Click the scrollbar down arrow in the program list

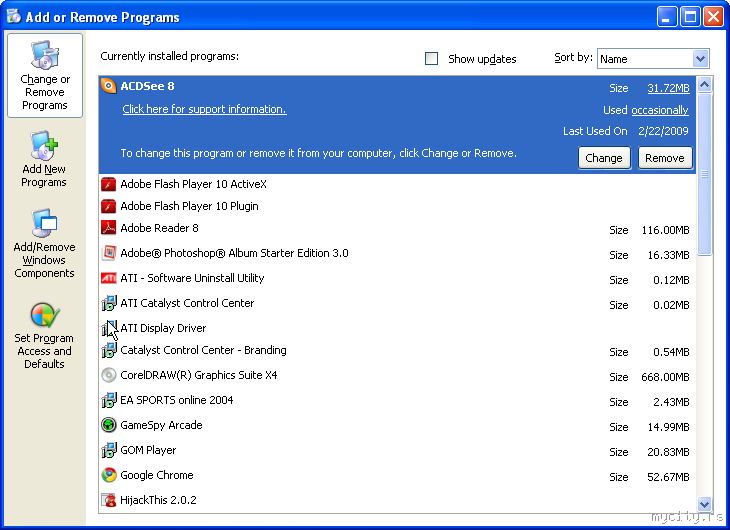(704, 505)
